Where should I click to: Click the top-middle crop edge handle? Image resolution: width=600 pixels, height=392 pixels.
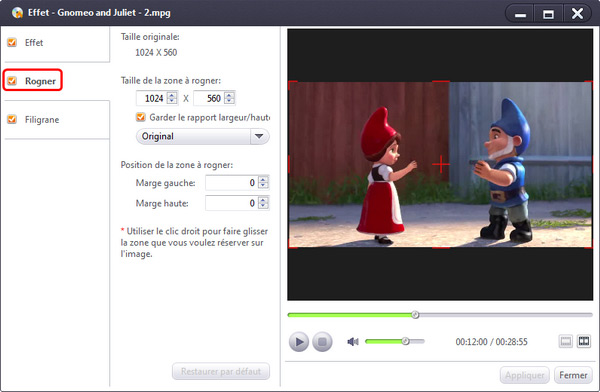(x=441, y=82)
